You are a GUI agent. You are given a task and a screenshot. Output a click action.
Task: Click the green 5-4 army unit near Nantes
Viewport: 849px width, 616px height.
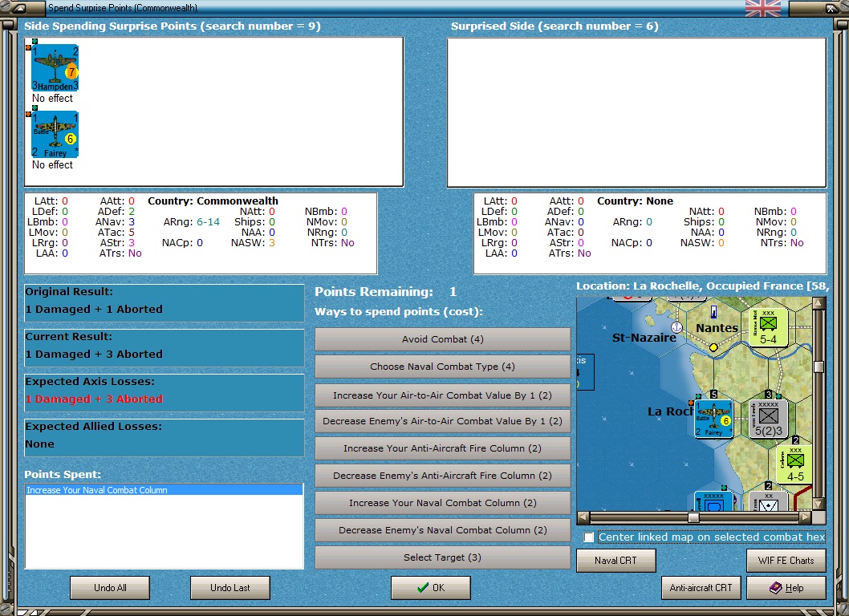point(768,327)
